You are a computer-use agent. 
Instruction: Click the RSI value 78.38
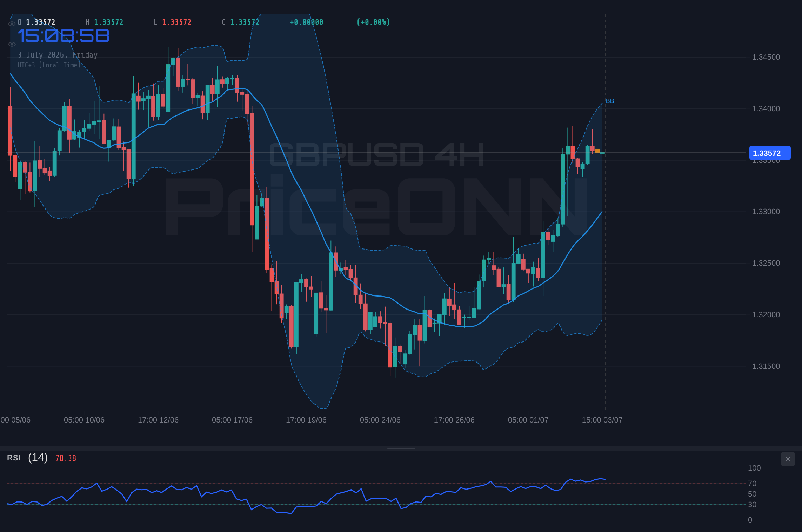[x=66, y=458]
